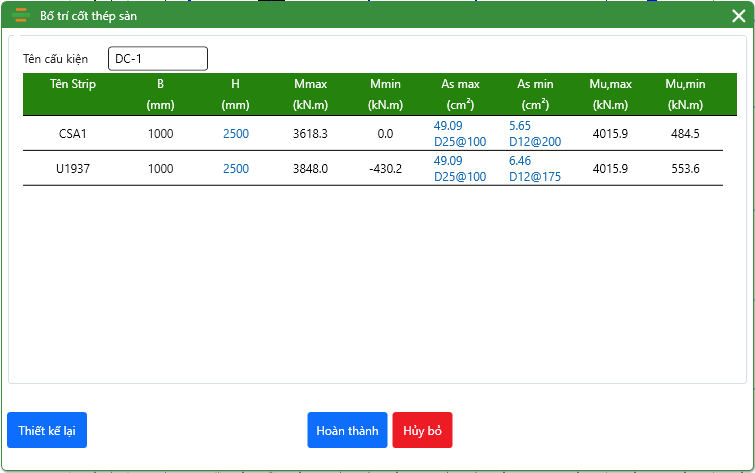Click the Tên cấu kiện input field
Image resolution: width=755 pixels, height=473 pixels.
(157, 59)
